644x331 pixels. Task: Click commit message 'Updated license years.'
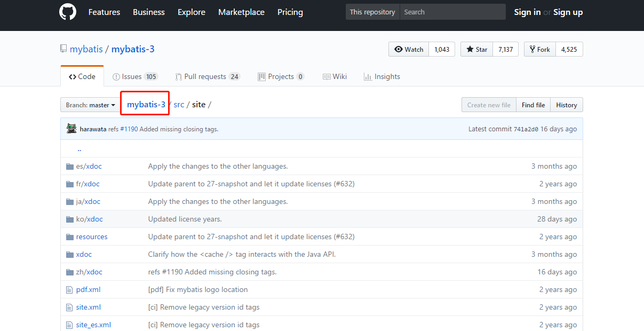185,219
